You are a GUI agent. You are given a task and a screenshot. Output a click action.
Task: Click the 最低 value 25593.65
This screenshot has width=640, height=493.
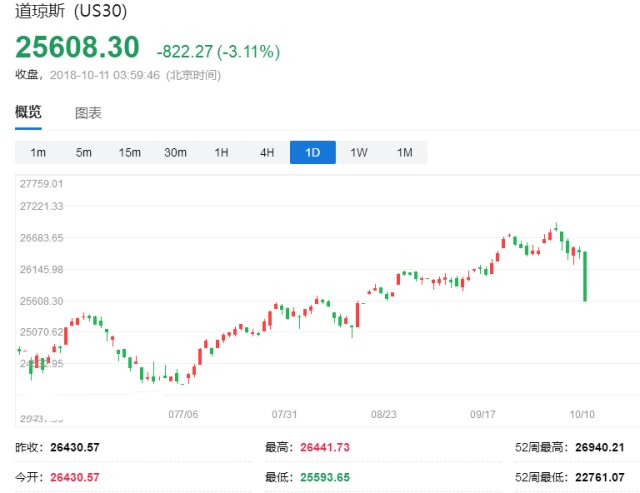pyautogui.click(x=324, y=477)
